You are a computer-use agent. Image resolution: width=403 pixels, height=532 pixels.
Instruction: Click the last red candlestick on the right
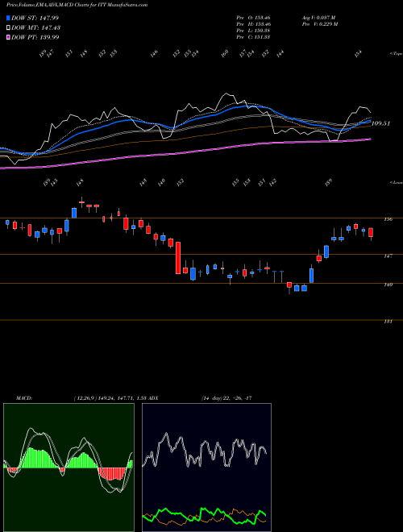pos(371,233)
